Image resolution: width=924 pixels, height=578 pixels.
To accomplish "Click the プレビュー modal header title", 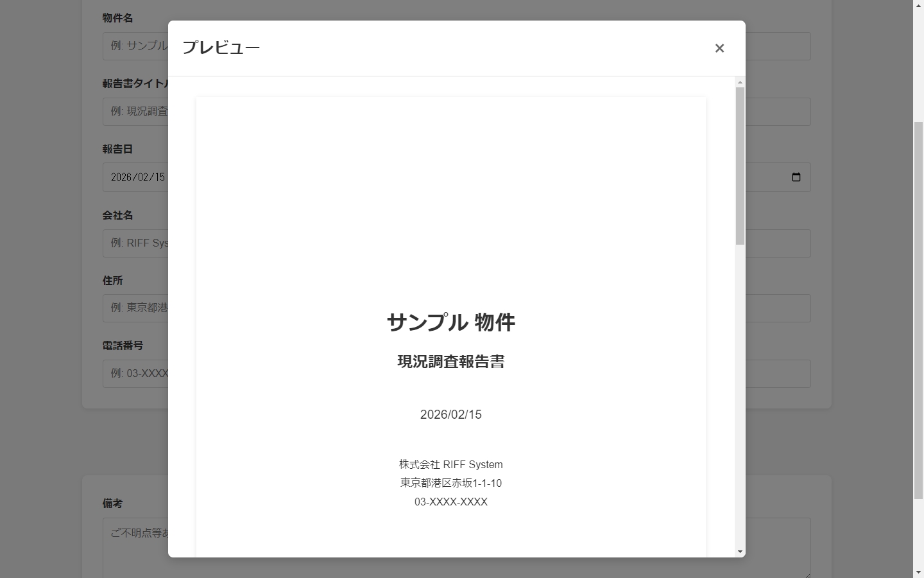I will (221, 47).
